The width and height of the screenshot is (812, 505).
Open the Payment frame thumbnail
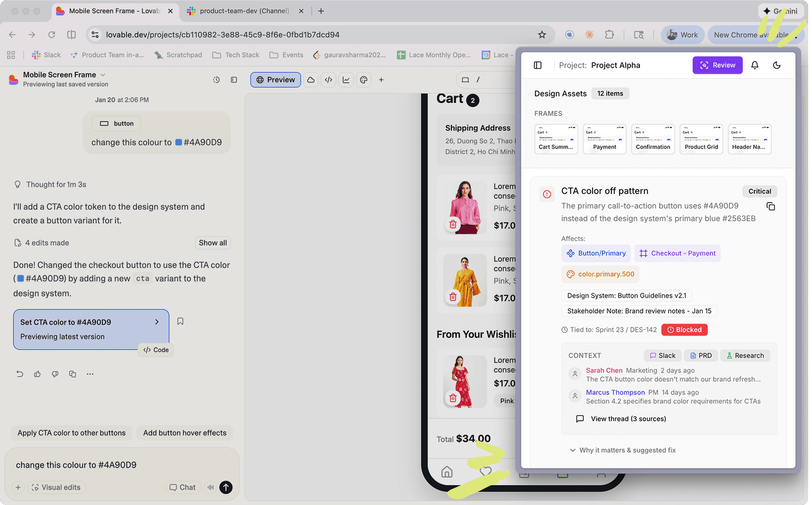click(x=604, y=139)
